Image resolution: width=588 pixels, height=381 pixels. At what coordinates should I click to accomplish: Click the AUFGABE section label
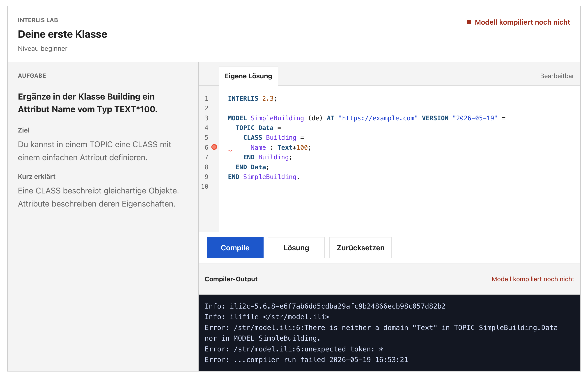[32, 76]
